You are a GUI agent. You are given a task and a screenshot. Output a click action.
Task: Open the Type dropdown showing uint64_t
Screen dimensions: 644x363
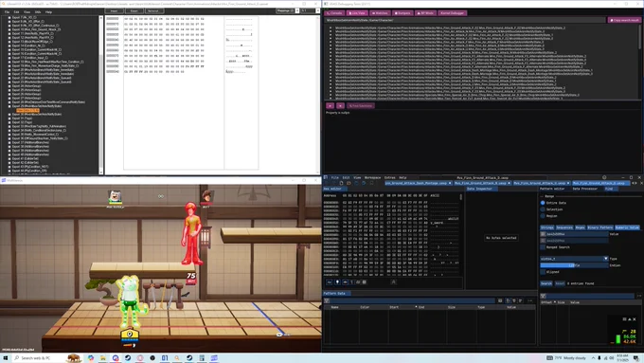point(574,259)
